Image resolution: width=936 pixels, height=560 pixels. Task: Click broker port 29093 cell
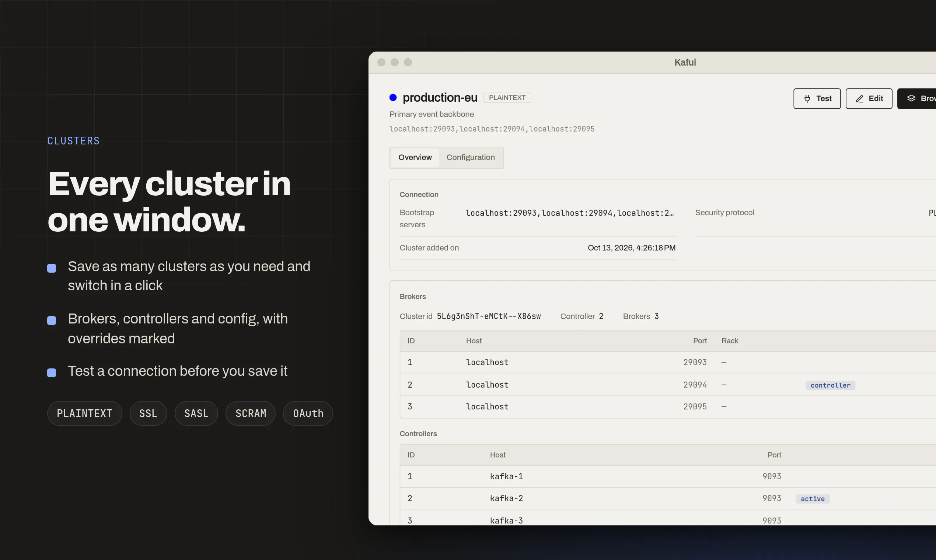click(x=695, y=363)
